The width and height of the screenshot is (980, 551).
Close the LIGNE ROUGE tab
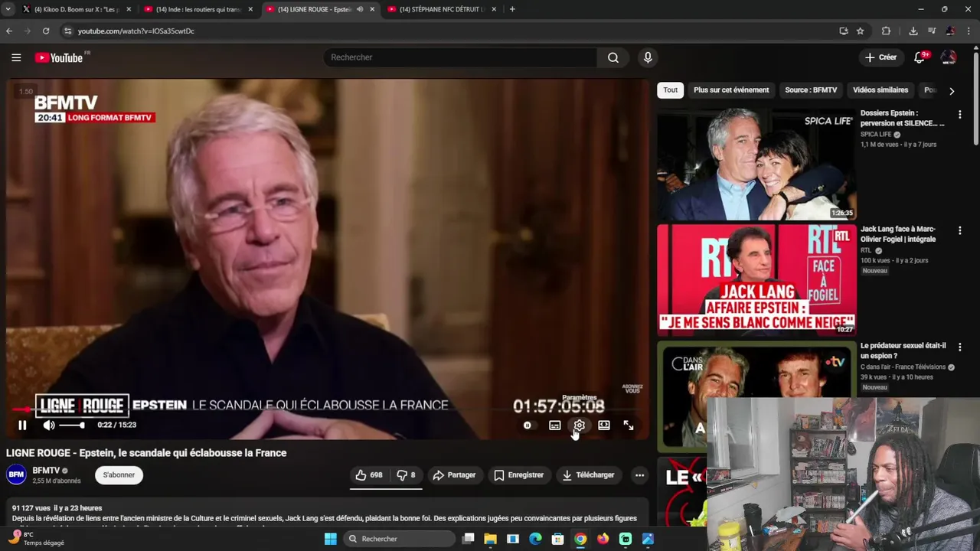(x=372, y=9)
